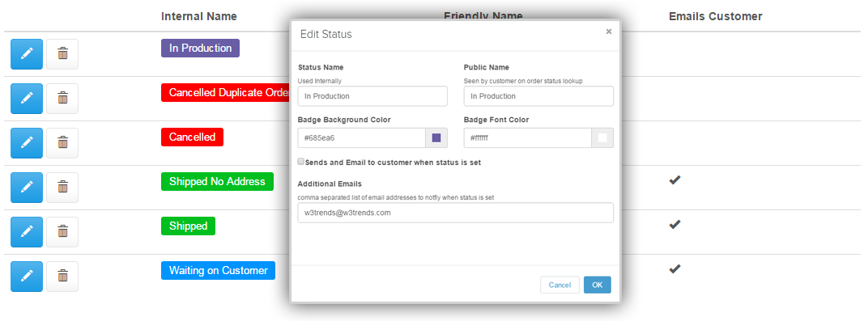Click the Status Name input field
Screen dimensions: 868x321
coord(372,96)
